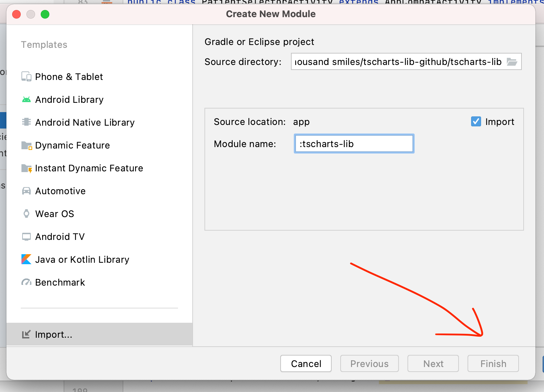This screenshot has width=544, height=392.
Task: Click the Source directory path field
Action: click(x=397, y=62)
